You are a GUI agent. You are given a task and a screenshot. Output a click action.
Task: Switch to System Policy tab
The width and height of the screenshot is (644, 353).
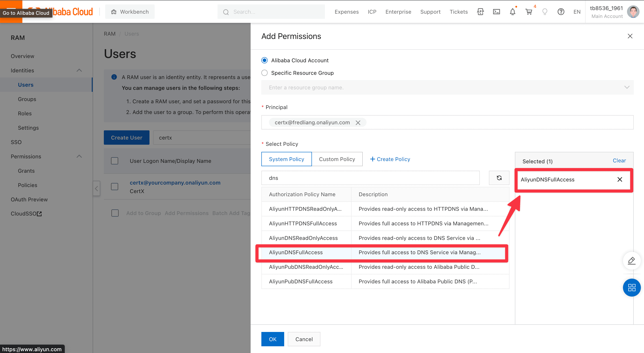286,159
